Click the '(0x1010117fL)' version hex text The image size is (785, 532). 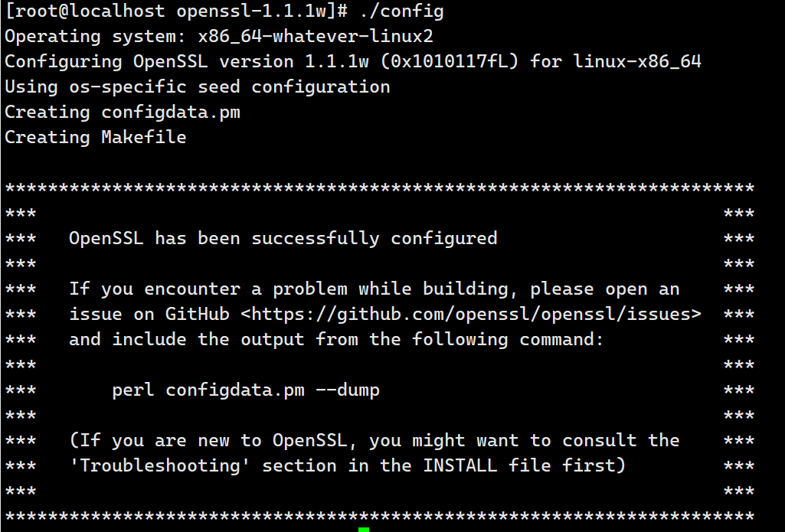click(x=449, y=61)
